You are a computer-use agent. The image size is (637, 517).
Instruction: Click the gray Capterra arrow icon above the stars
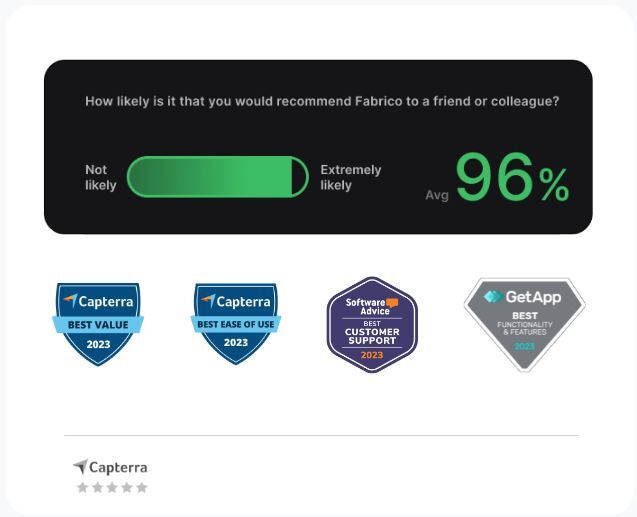coord(80,467)
